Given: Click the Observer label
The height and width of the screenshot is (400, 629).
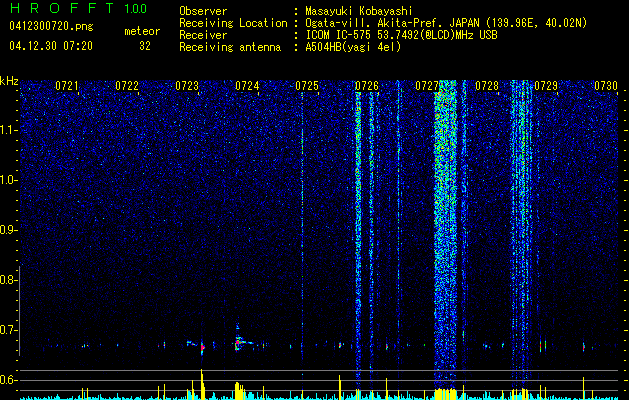Looking at the screenshot, I should pyautogui.click(x=203, y=11).
